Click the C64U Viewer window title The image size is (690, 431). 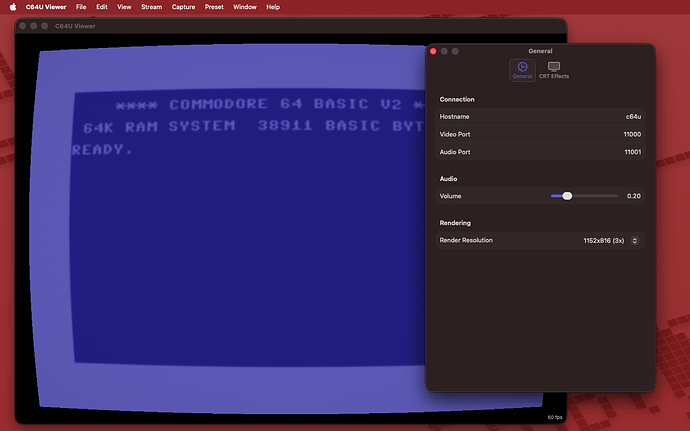click(x=75, y=26)
